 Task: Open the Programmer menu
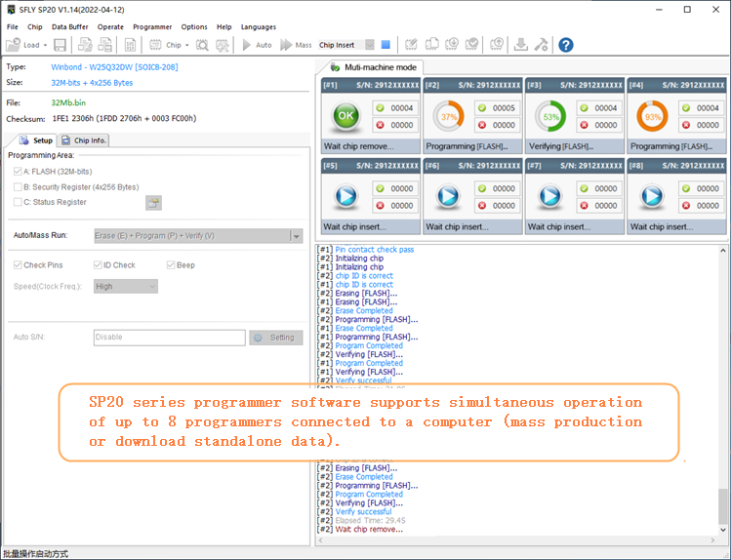[152, 27]
